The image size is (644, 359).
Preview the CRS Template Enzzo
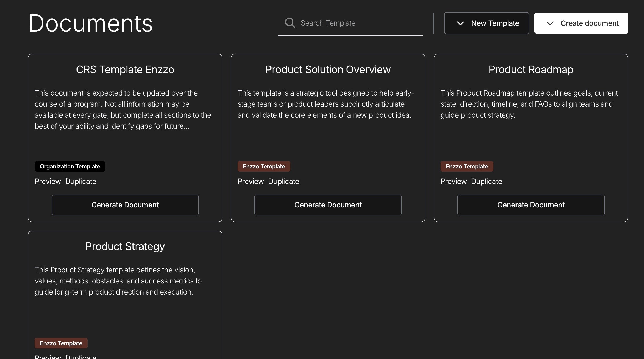pyautogui.click(x=48, y=181)
